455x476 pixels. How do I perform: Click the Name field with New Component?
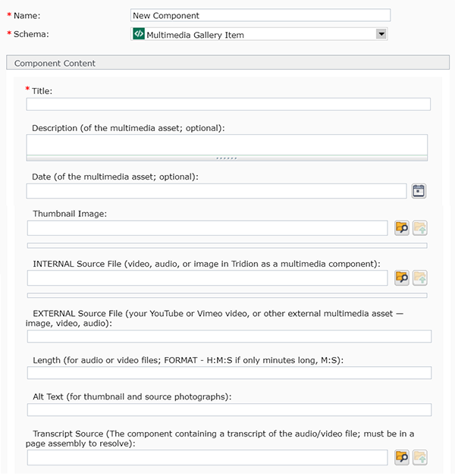[260, 15]
